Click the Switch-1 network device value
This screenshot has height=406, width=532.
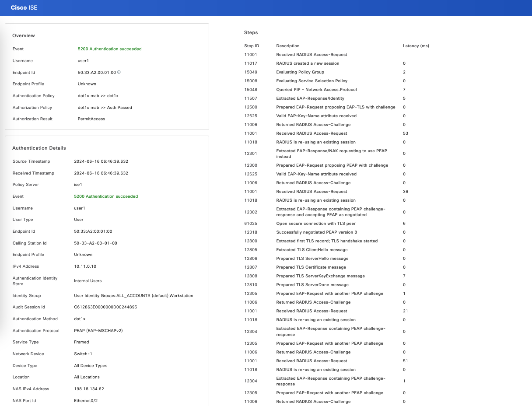click(x=83, y=354)
